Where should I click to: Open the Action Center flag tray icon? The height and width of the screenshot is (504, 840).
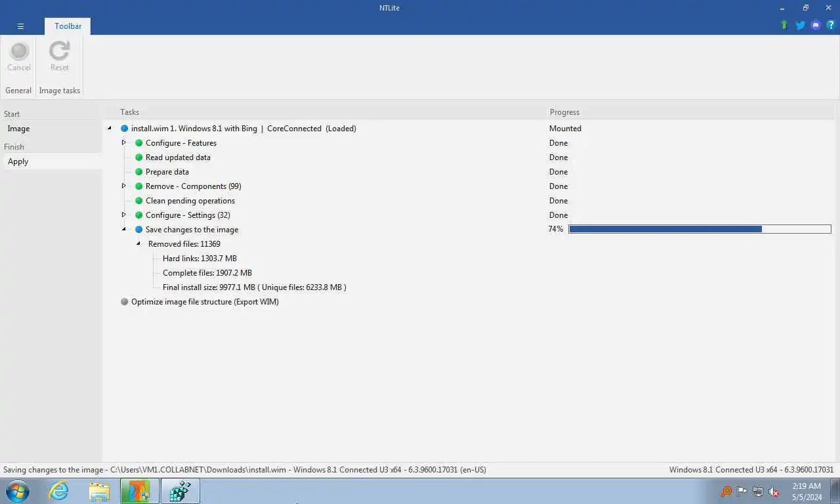[x=742, y=491]
